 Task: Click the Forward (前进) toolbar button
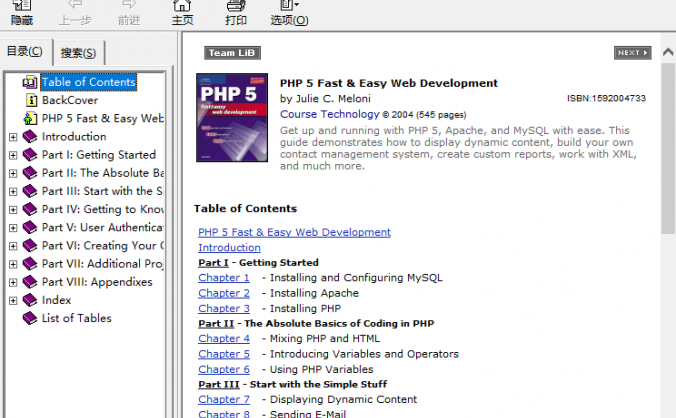[128, 13]
